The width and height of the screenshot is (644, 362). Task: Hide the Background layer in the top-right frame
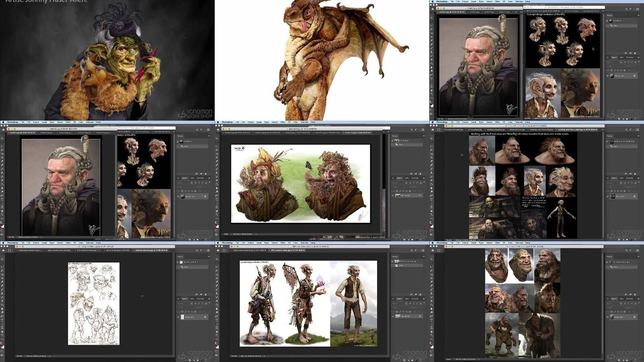608,76
